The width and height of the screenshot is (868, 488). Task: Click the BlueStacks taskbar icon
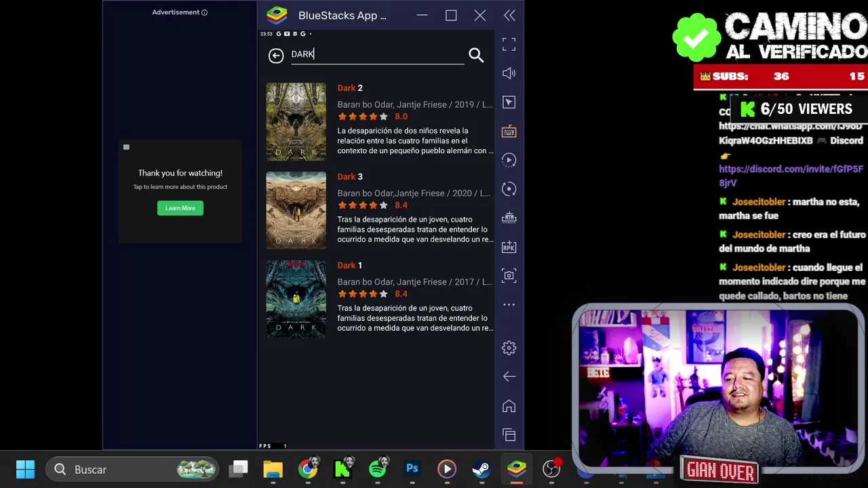(x=517, y=469)
